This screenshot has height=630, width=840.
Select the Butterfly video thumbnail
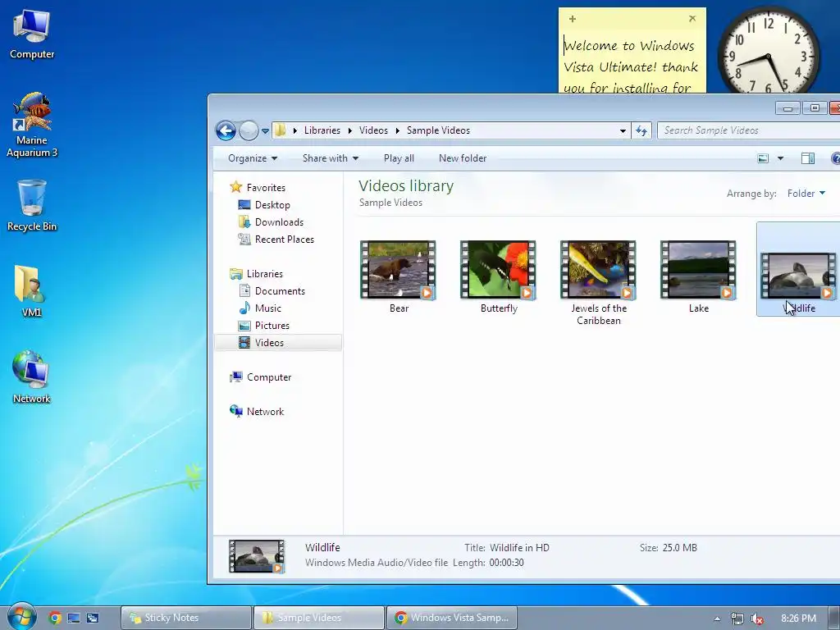coord(499,270)
